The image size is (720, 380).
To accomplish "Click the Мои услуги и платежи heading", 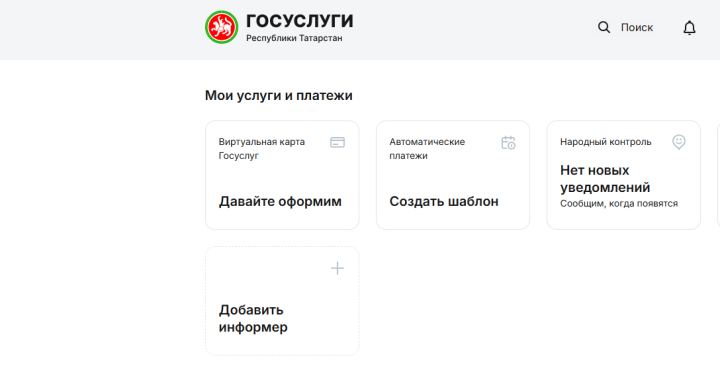I will [278, 95].
